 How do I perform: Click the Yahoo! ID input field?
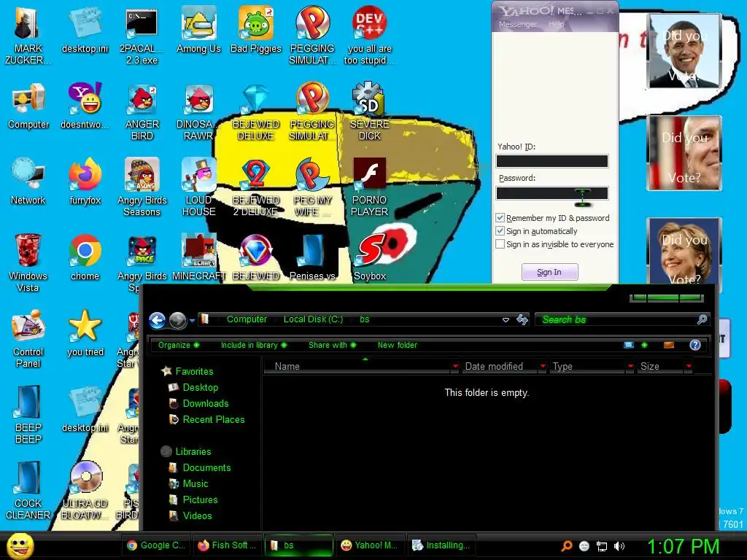tap(552, 161)
